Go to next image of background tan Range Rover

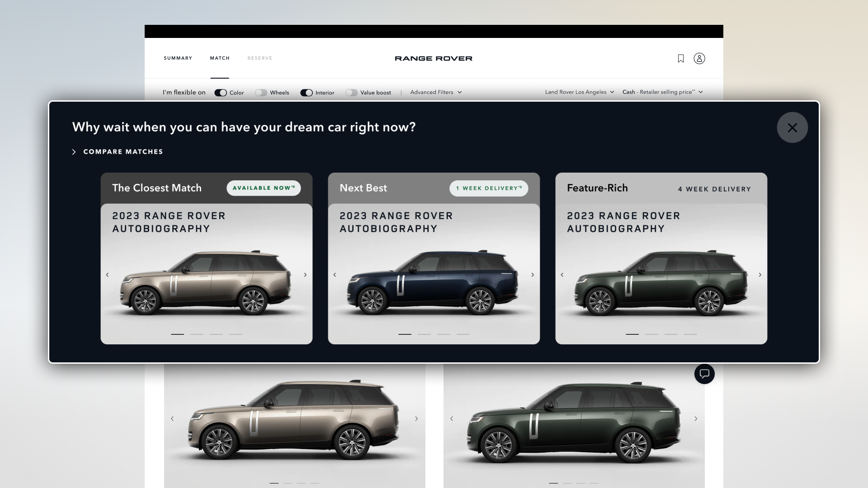click(x=416, y=419)
